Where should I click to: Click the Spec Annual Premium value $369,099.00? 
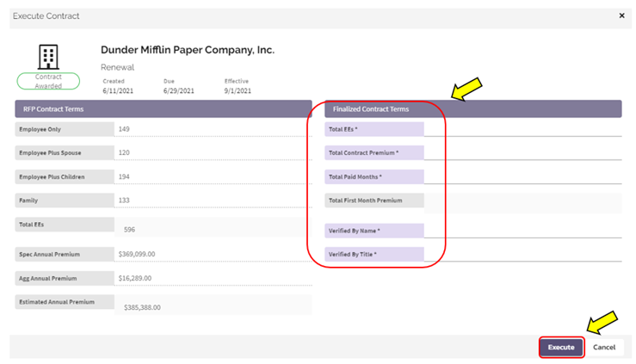pos(137,254)
